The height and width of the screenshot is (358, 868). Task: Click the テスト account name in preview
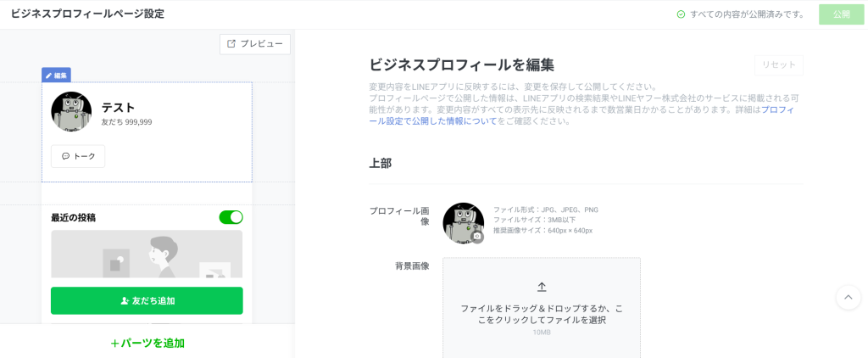(119, 108)
